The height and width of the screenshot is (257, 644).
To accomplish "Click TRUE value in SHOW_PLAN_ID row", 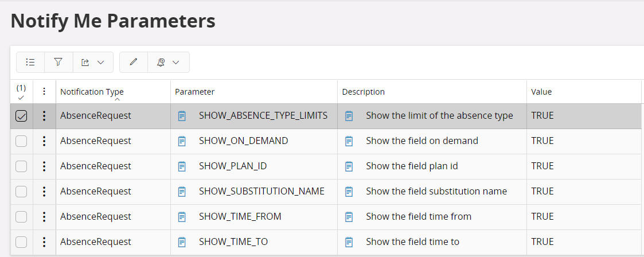I will (542, 166).
